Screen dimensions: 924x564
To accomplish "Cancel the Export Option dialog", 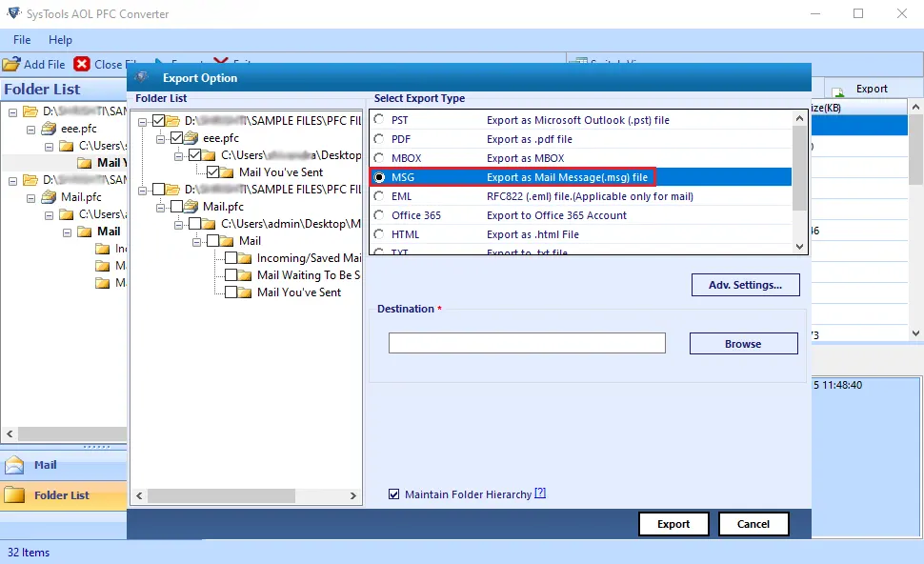I will (x=753, y=524).
